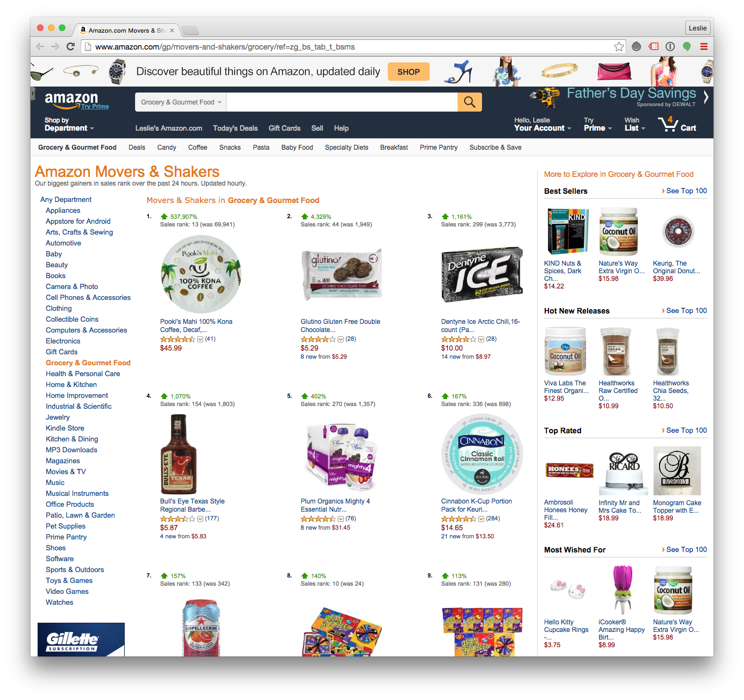The width and height of the screenshot is (744, 700).
Task: Bookmark page with the star icon
Action: pyautogui.click(x=619, y=47)
